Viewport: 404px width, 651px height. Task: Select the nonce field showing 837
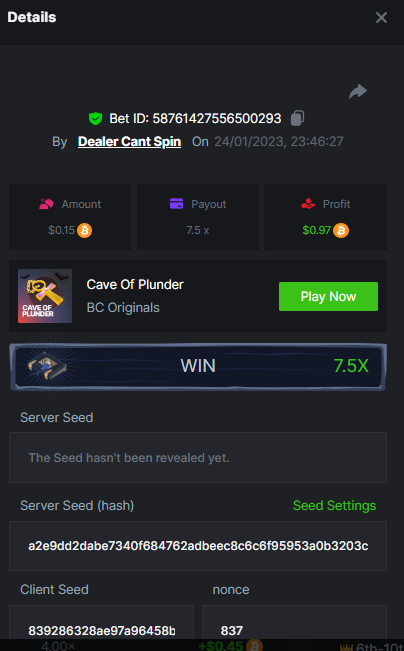(x=294, y=623)
